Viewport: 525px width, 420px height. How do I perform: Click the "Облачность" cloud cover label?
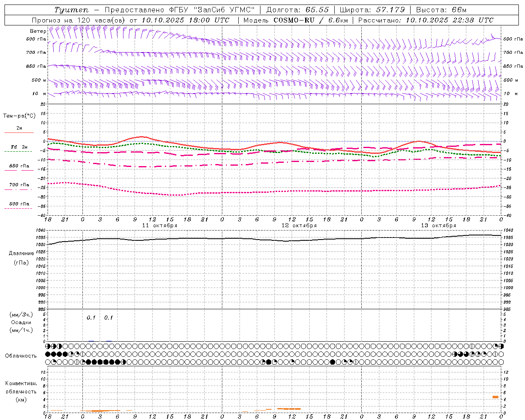(x=21, y=356)
